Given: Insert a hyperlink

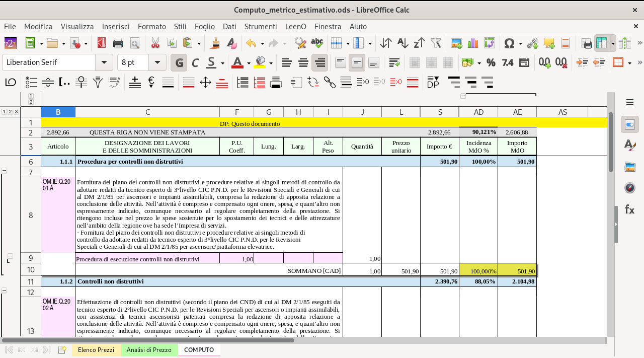Looking at the screenshot, I should pos(532,44).
